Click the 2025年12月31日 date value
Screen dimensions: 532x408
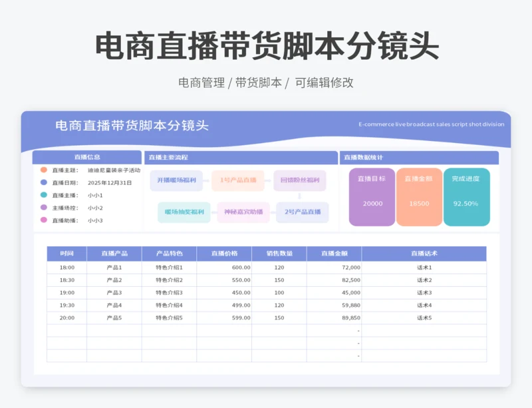pyautogui.click(x=110, y=183)
